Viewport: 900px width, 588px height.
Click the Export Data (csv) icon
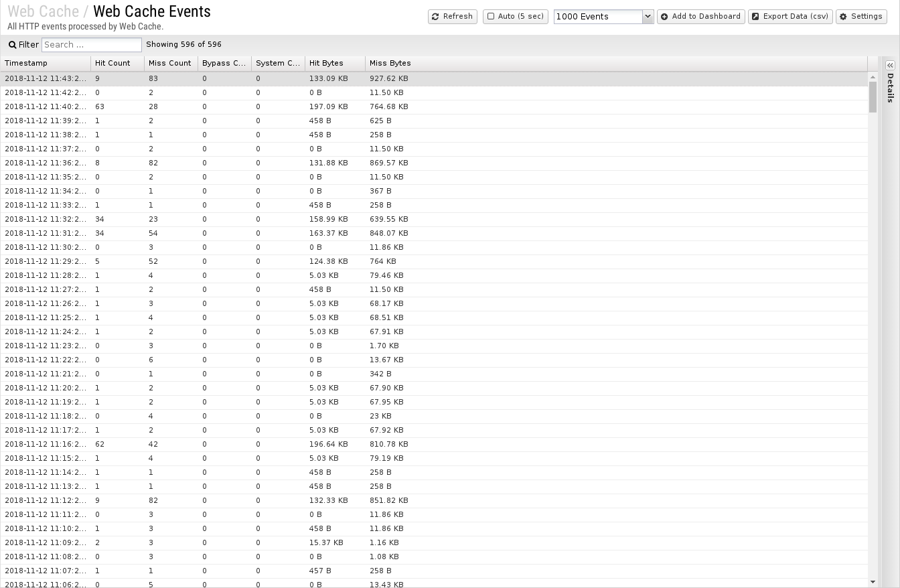click(x=756, y=17)
